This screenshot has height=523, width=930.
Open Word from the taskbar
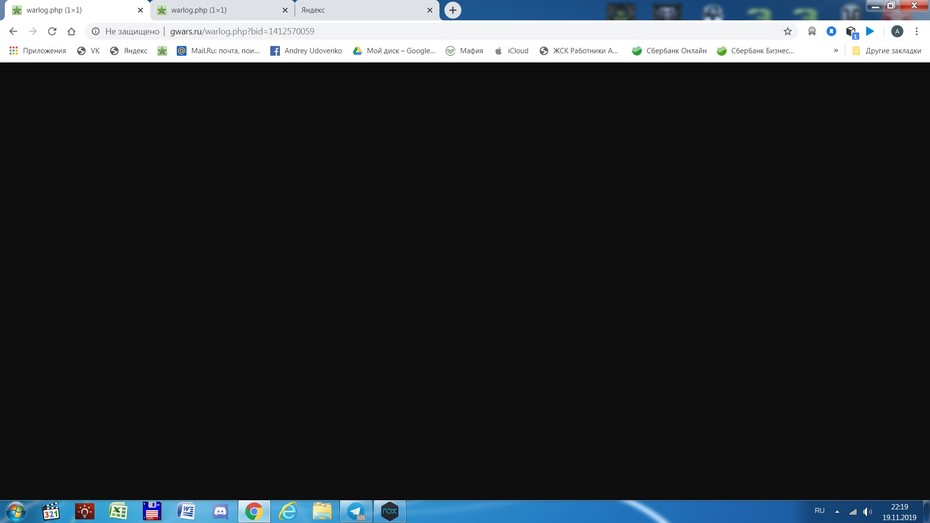[x=186, y=511]
